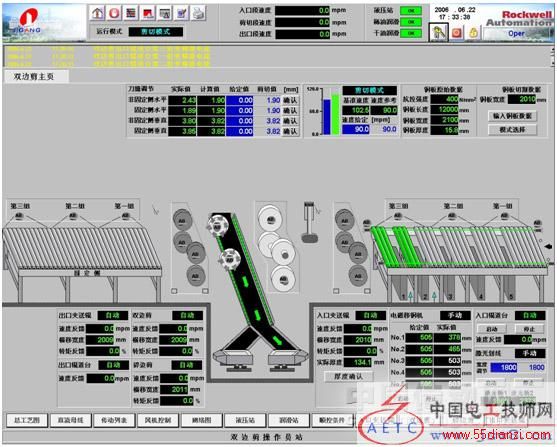Toggle 激光划线 手动 mode indicator
The height and width of the screenshot is (447, 557).
530,353
